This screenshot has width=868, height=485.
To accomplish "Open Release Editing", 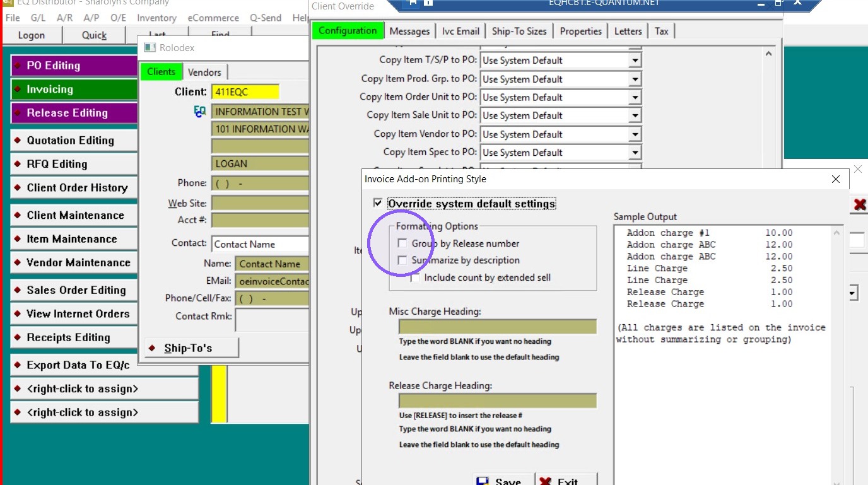I will point(74,113).
